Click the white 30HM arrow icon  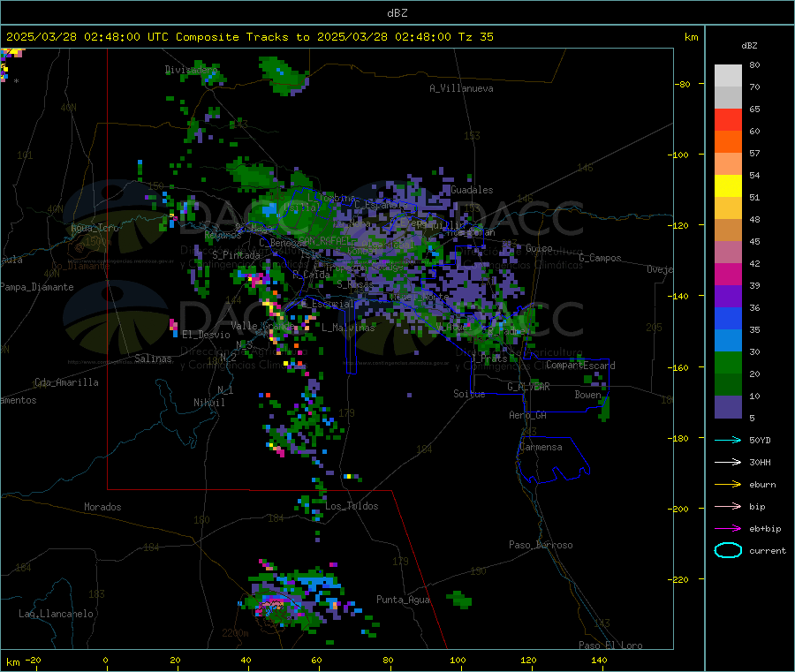[x=728, y=462]
